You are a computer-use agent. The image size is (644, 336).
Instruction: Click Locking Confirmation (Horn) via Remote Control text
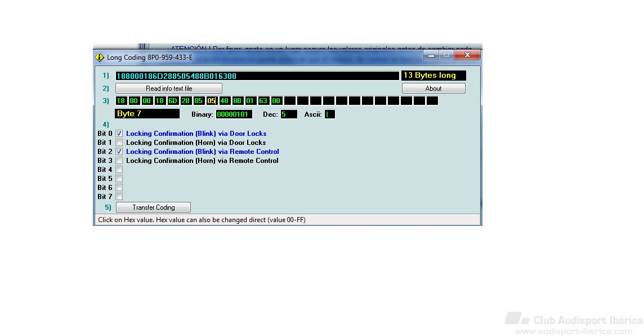[202, 161]
